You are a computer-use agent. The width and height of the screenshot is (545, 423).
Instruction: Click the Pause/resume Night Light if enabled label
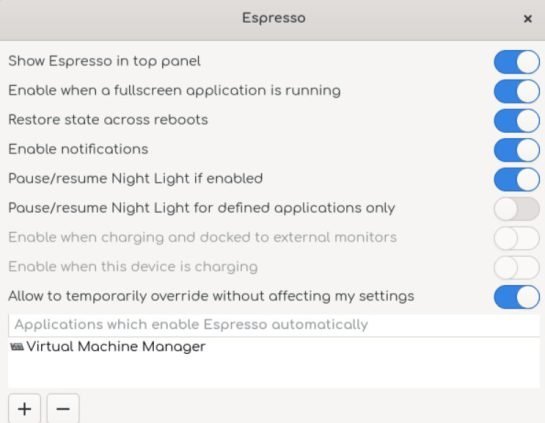(x=135, y=179)
